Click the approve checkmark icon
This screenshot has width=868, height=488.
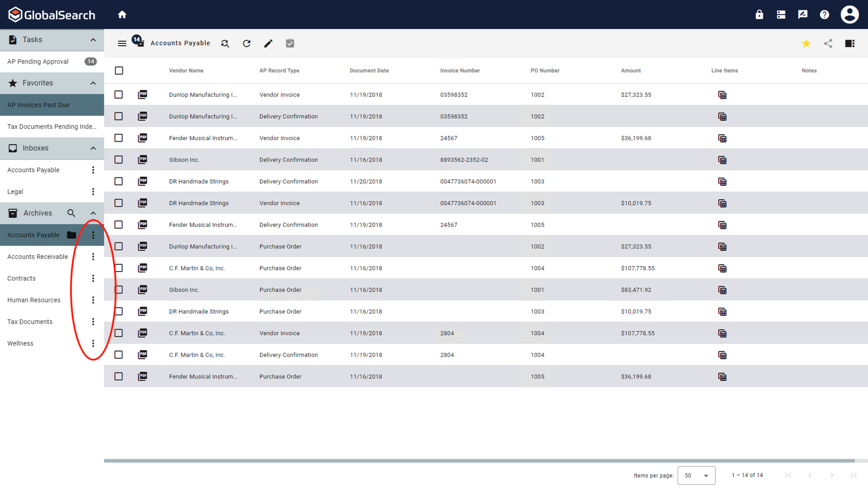pyautogui.click(x=289, y=43)
